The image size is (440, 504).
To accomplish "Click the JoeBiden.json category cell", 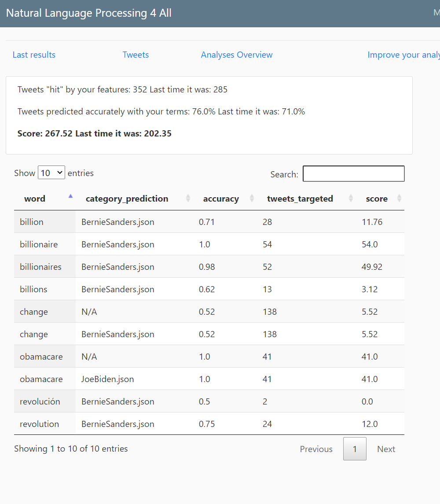I will [107, 379].
